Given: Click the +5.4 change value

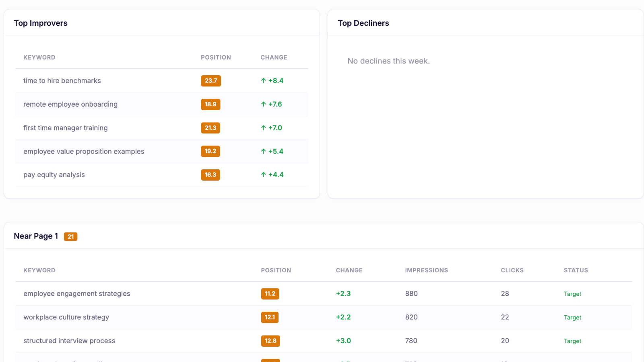Looking at the screenshot, I should (276, 151).
